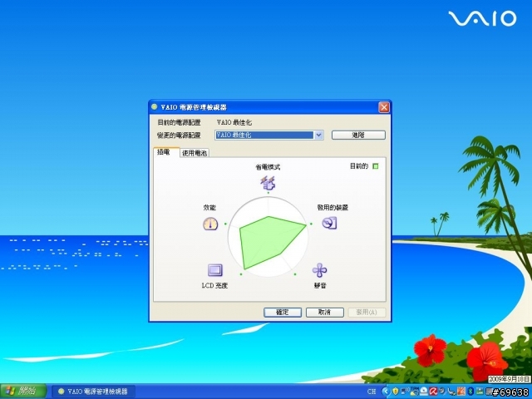Screen dimensions: 532x399
Task: Open the power scheme dropdown arrow
Action: pos(318,135)
